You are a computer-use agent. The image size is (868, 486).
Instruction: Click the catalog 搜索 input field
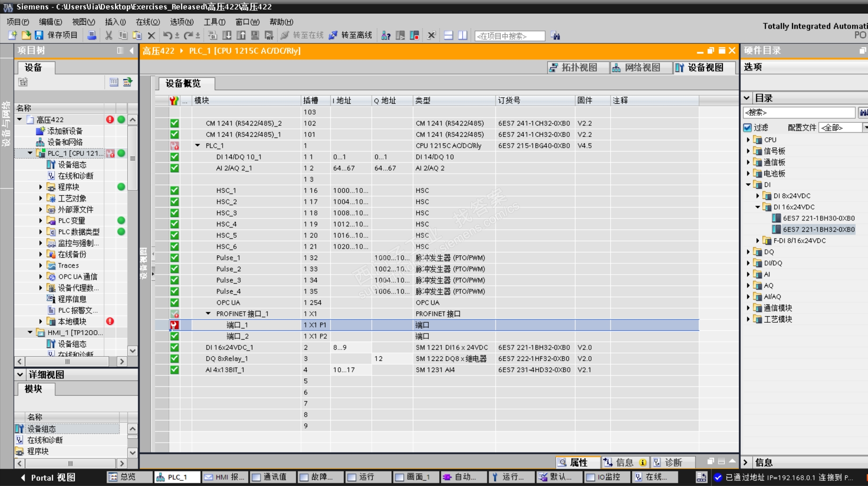[x=799, y=112]
